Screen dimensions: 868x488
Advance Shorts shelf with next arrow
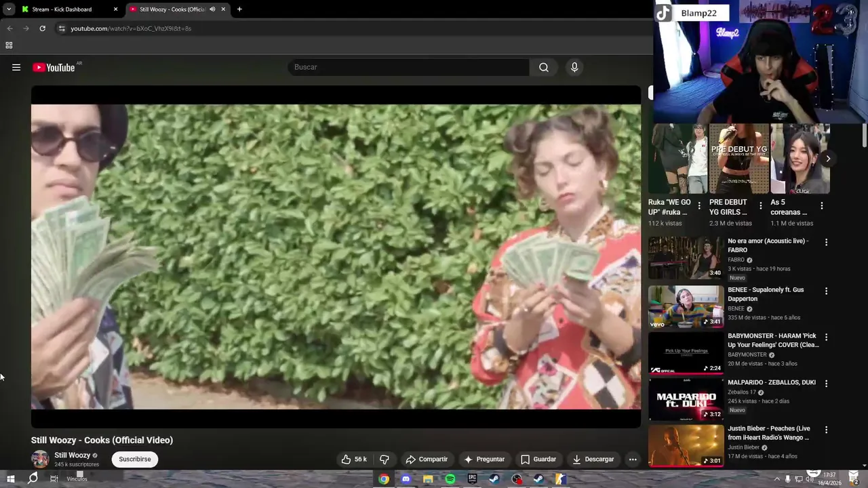click(x=828, y=159)
